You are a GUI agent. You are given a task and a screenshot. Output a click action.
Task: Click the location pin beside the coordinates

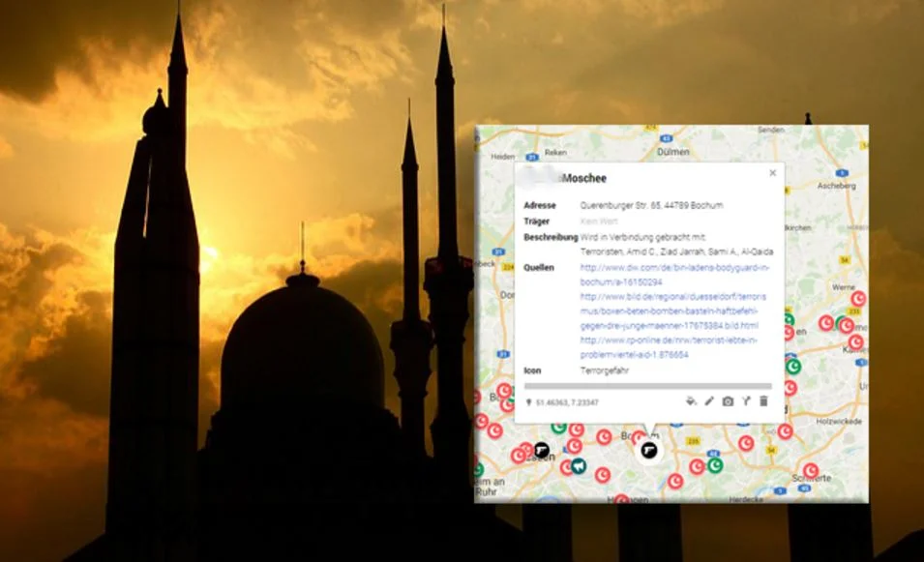pos(528,402)
